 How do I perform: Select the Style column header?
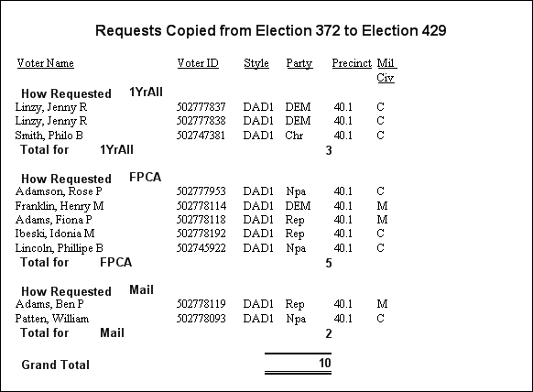(256, 63)
